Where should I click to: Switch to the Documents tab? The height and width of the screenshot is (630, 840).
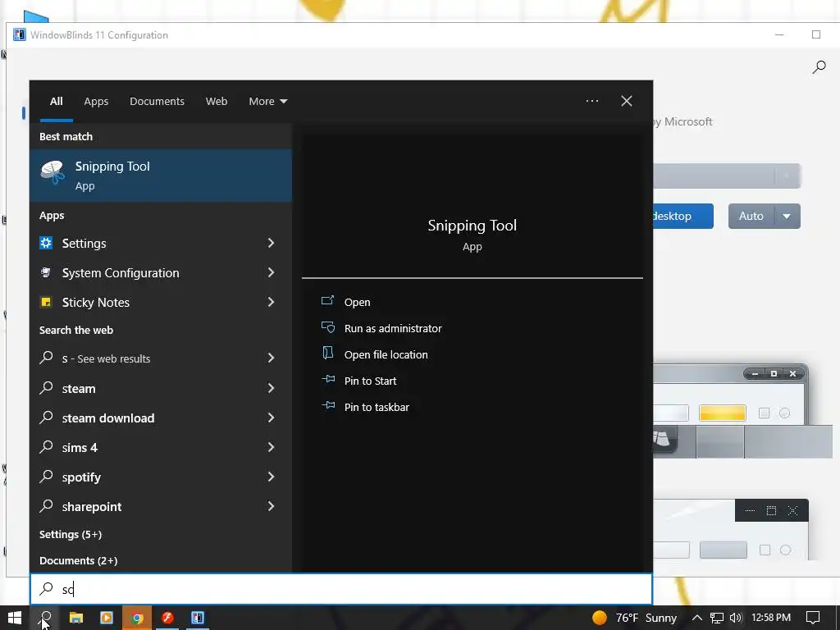(x=157, y=101)
